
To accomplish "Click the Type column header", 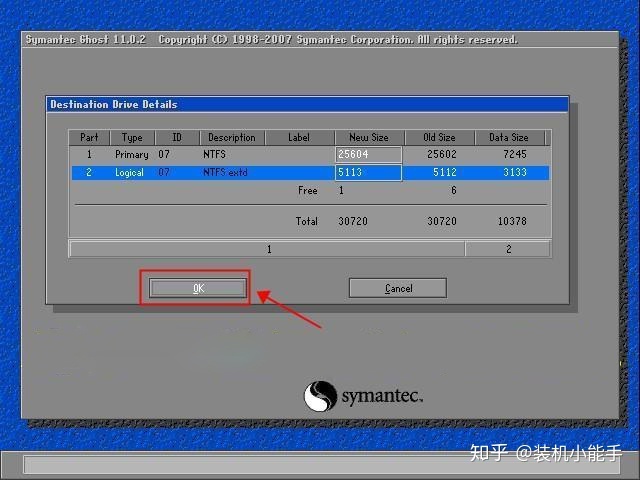I will coord(132,138).
